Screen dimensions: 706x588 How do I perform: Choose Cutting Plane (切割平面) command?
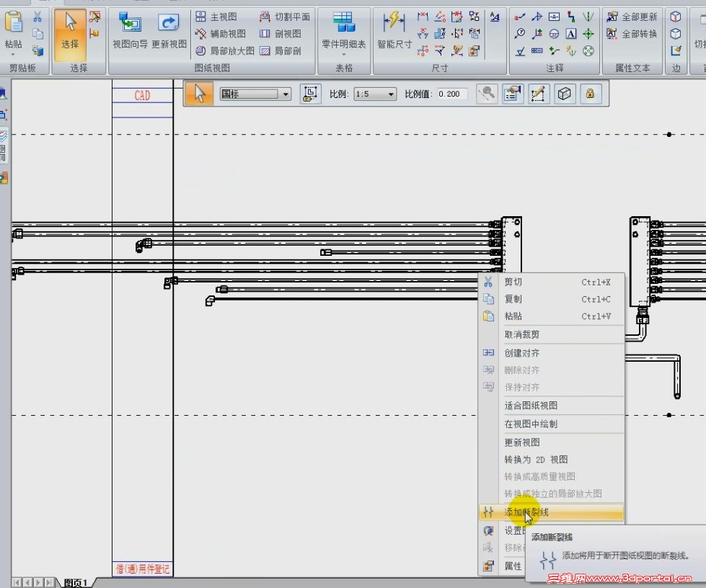click(x=285, y=17)
